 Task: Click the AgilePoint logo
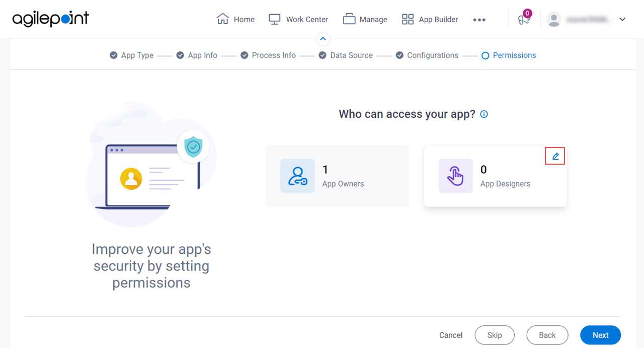coord(51,19)
